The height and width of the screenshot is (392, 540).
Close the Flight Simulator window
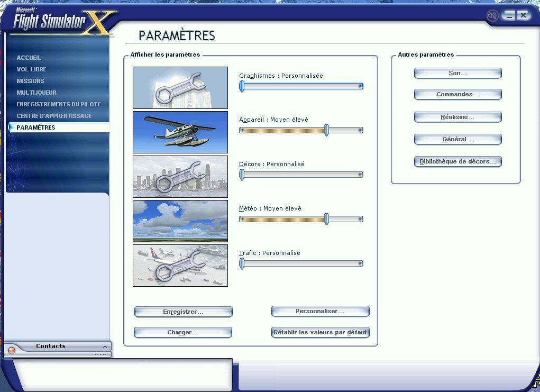click(x=524, y=15)
